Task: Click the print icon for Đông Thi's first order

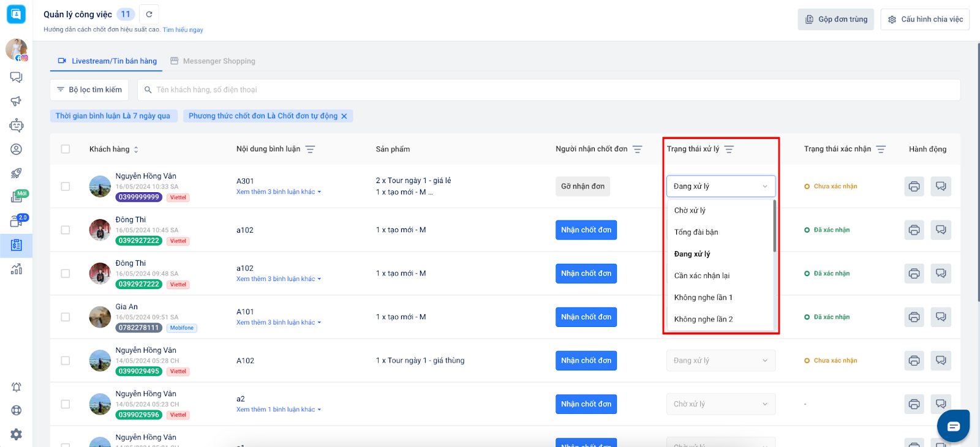Action: (914, 230)
